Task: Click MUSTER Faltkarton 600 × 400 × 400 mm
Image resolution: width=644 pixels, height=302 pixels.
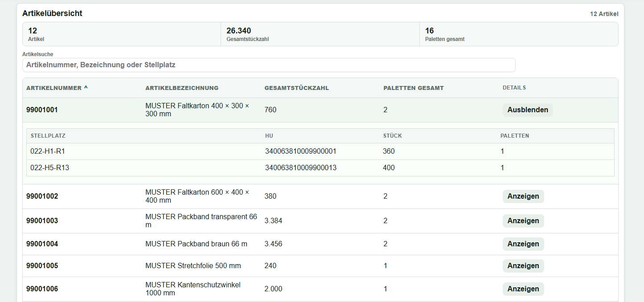Action: 197,196
